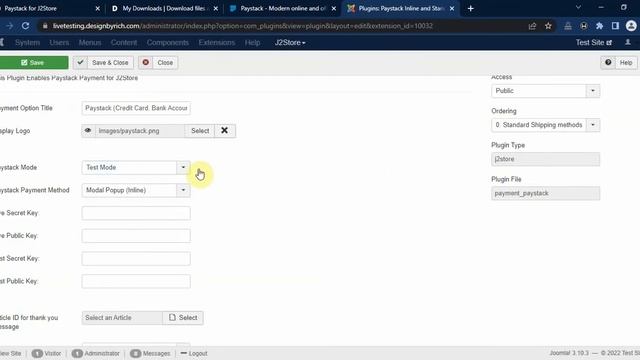This screenshot has height=360, width=640.
Task: Click the Test Secret Key field
Action: pos(136,259)
